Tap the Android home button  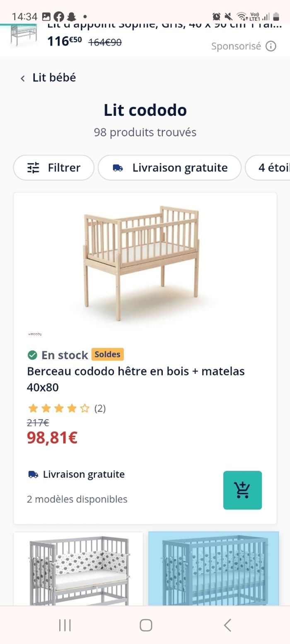145,626
